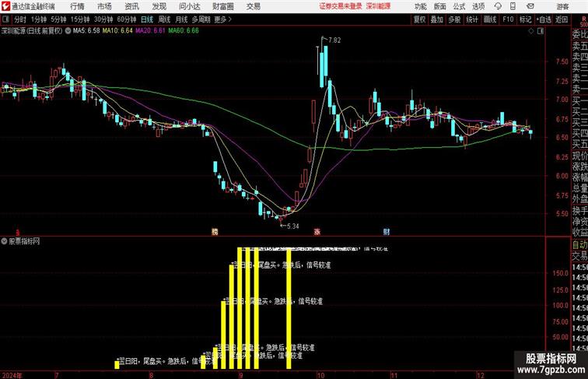
Task: Click the headset customer service icon
Action: tap(498, 6)
